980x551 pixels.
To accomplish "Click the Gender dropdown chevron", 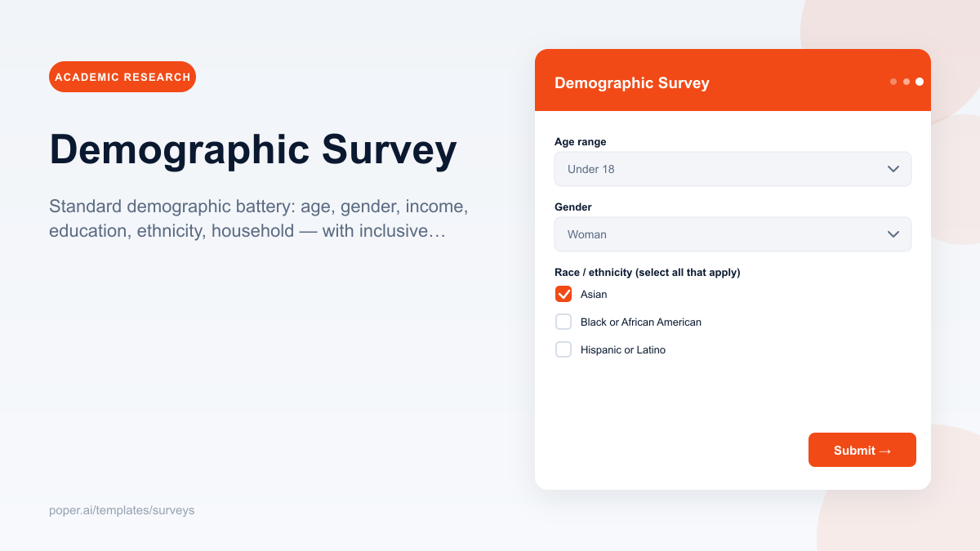I will click(x=893, y=234).
